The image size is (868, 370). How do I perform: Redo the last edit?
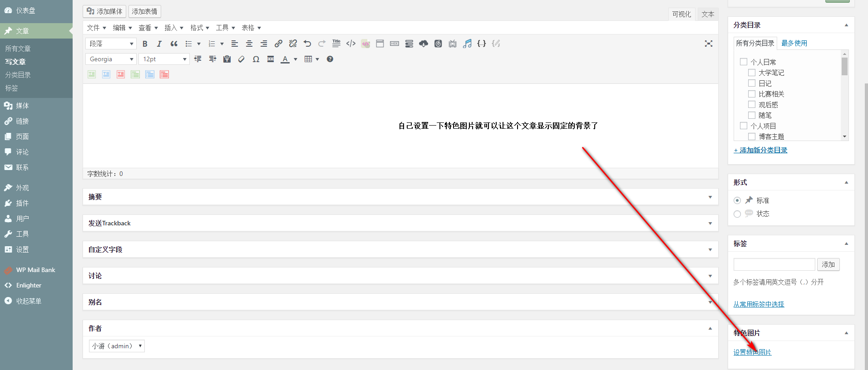(322, 44)
